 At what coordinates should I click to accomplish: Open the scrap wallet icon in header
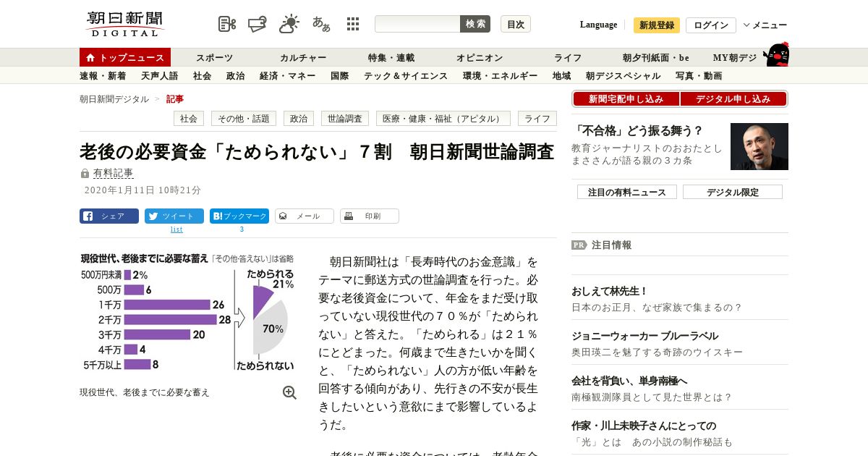point(258,24)
